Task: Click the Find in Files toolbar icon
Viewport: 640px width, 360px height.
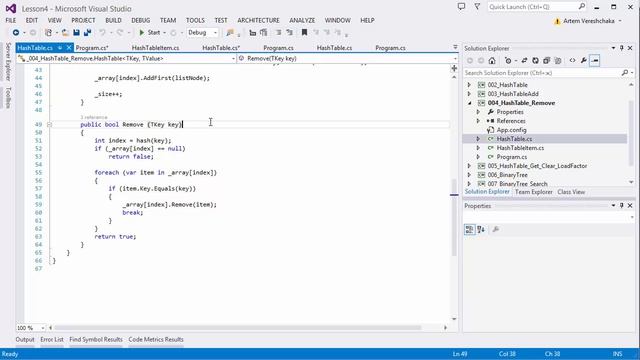Action: coord(230,33)
